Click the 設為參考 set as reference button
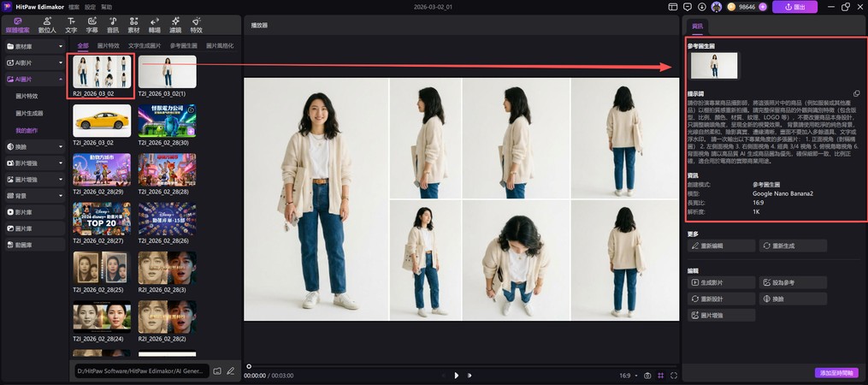Screen dimensions: 868x385 pos(793,282)
